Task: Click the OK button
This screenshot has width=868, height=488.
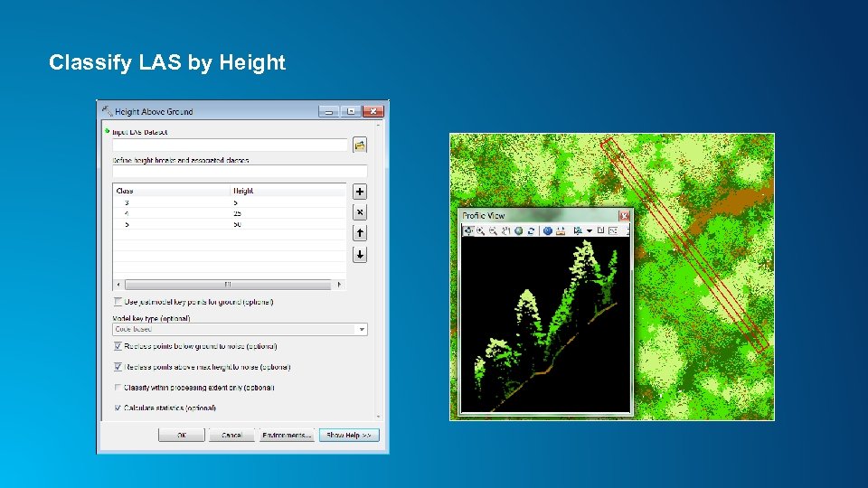Action: coord(182,435)
